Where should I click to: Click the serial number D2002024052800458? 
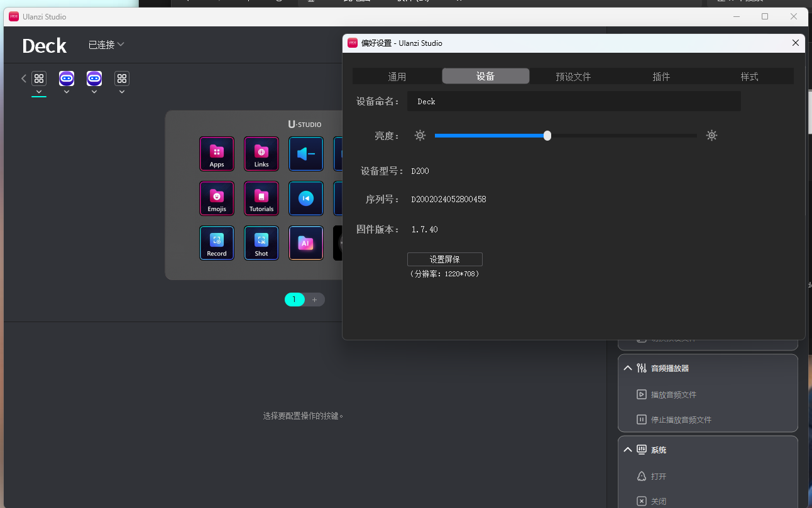click(x=449, y=200)
